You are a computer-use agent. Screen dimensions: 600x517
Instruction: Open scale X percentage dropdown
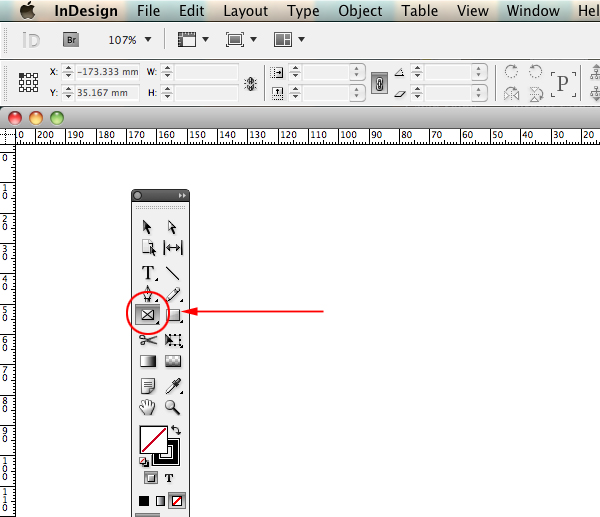point(357,72)
